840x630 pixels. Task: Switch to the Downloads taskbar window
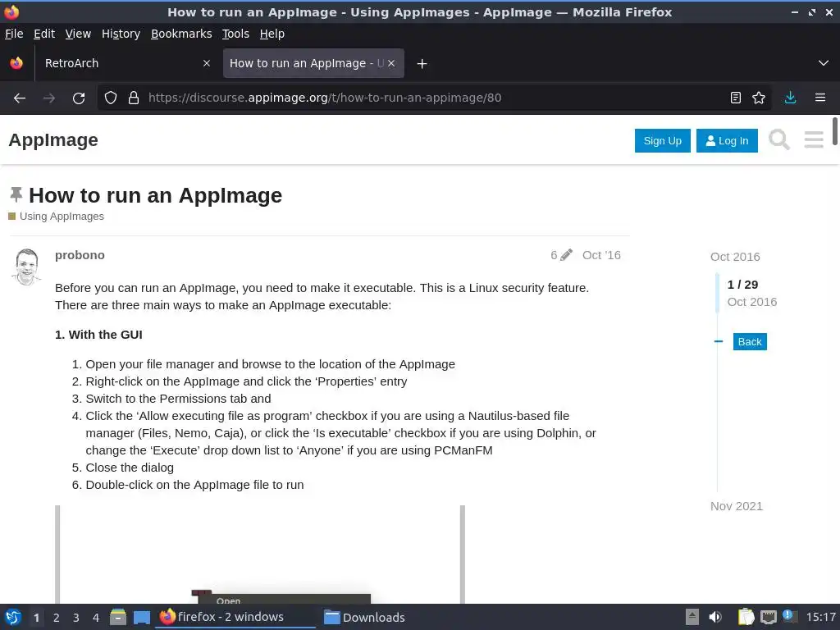(x=364, y=617)
